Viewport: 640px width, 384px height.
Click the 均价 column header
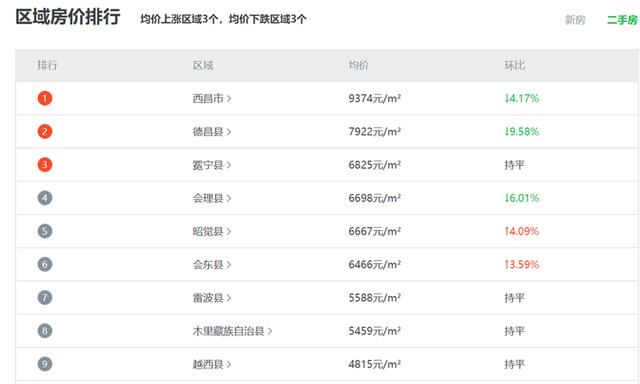(358, 65)
